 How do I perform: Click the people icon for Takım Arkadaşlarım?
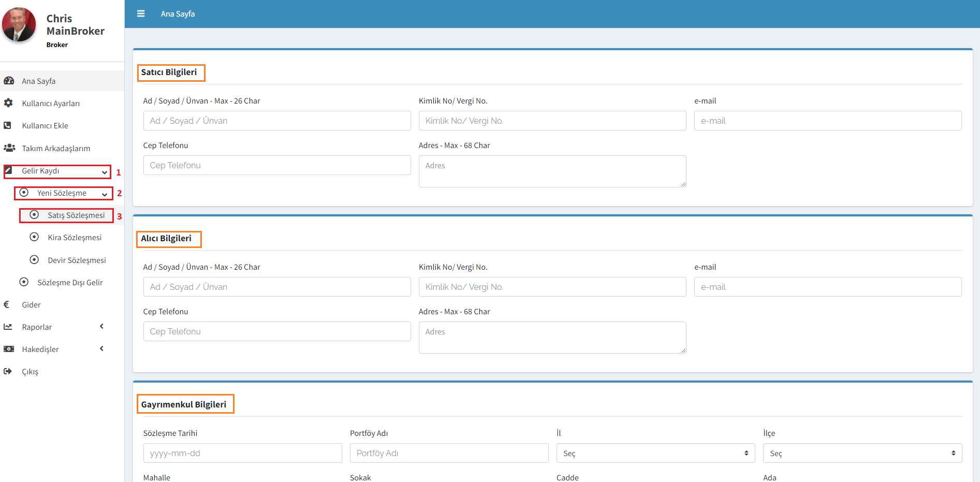pos(9,148)
